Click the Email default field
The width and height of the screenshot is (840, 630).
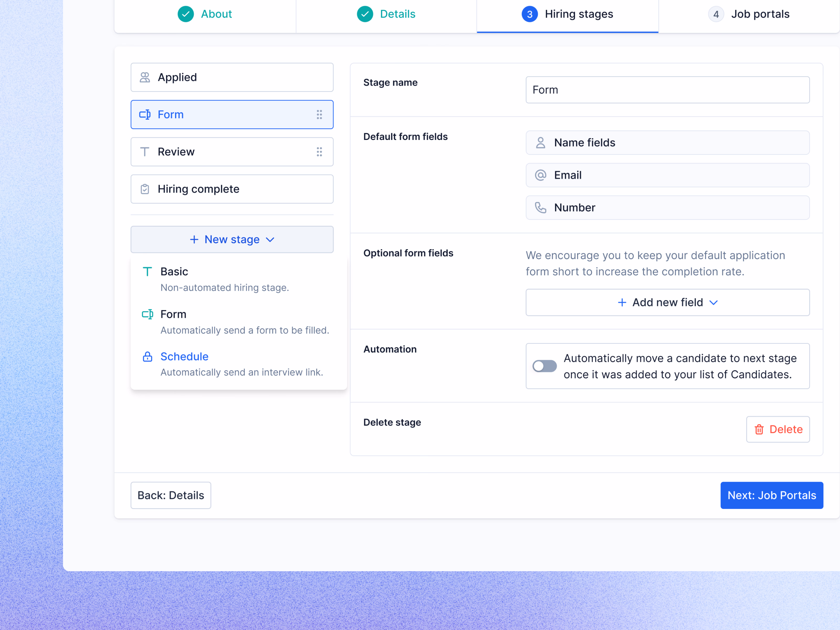668,175
